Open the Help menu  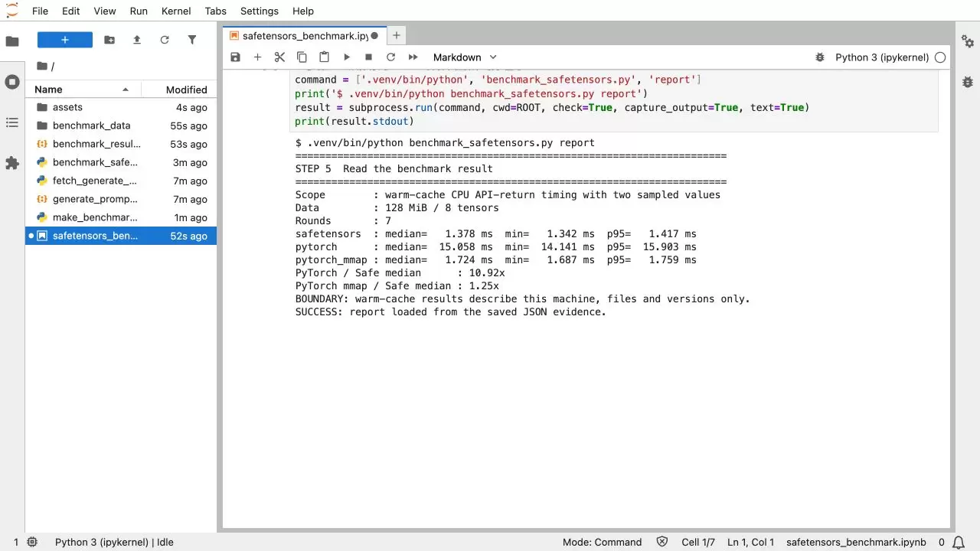click(x=303, y=11)
